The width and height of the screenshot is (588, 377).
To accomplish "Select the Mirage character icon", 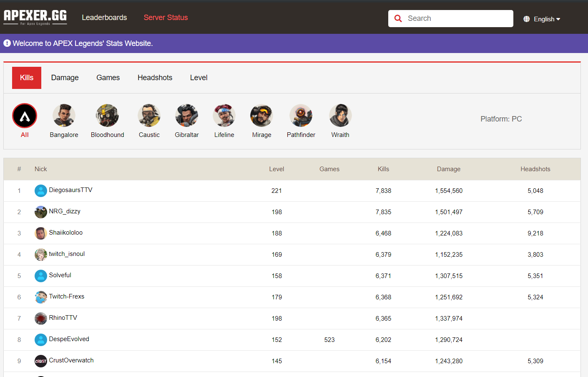I will coord(261,115).
